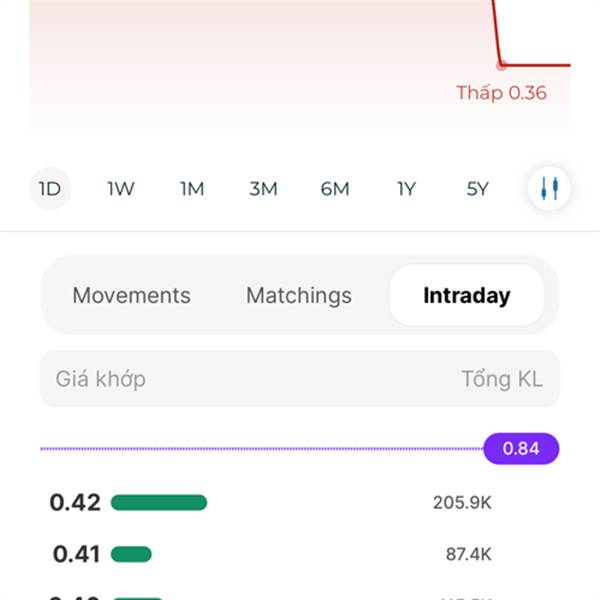600x600 pixels.
Task: Select the 1D time range
Action: click(x=51, y=188)
